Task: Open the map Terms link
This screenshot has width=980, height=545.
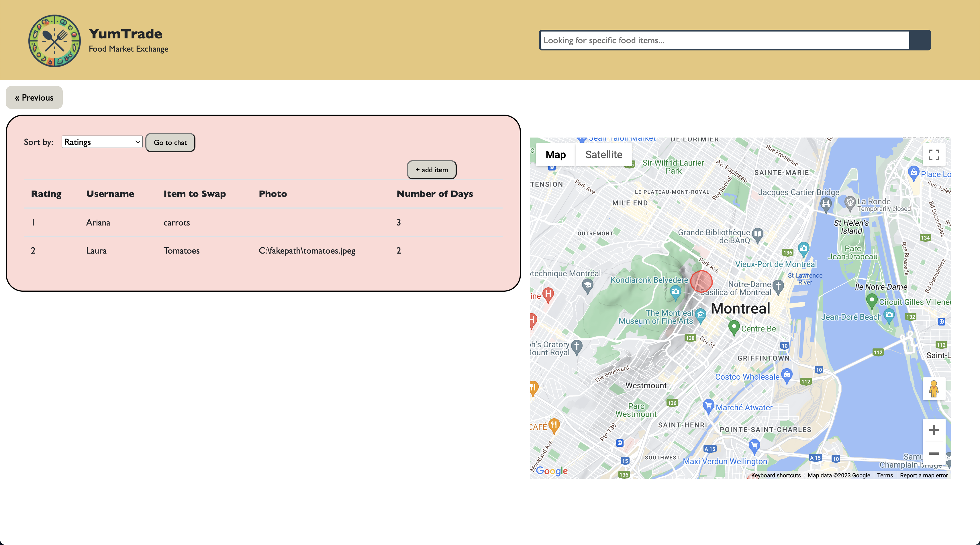Action: pyautogui.click(x=885, y=475)
